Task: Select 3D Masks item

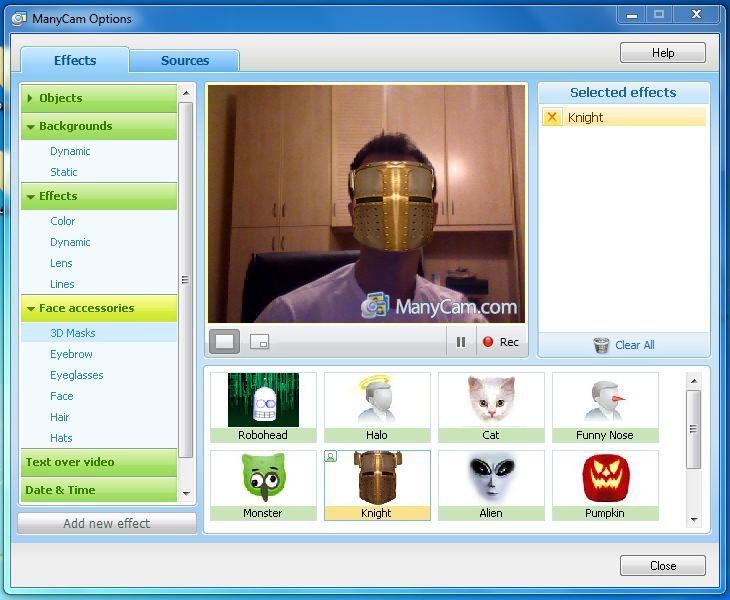Action: [99, 333]
